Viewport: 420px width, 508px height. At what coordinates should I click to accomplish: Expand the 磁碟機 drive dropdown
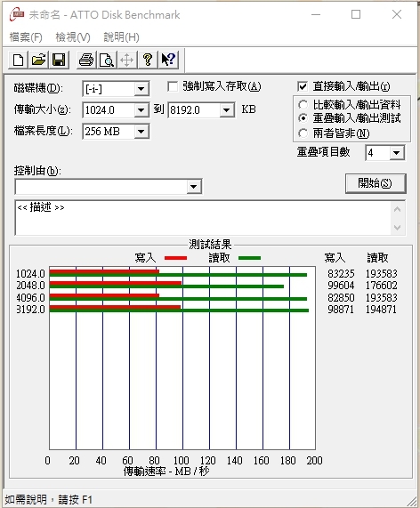(x=141, y=89)
